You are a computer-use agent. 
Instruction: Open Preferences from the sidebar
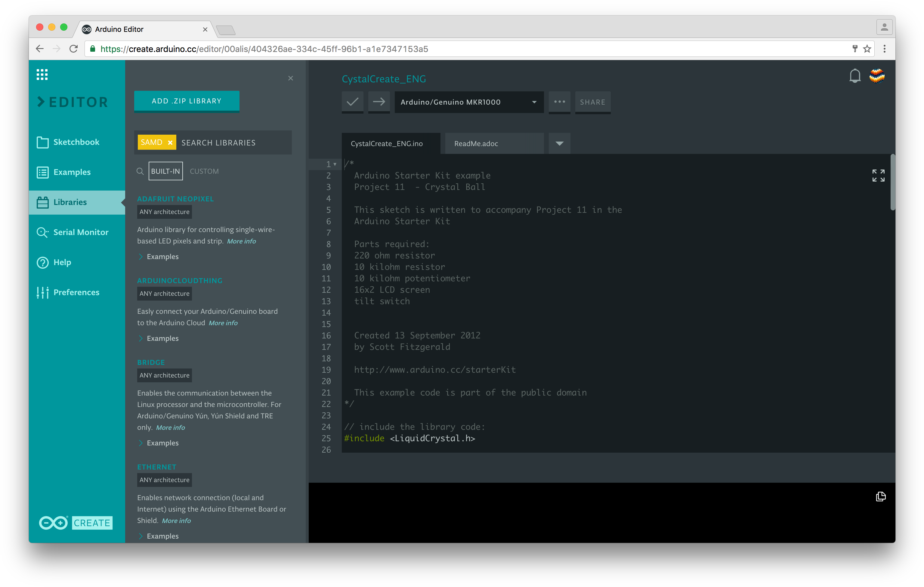click(76, 292)
